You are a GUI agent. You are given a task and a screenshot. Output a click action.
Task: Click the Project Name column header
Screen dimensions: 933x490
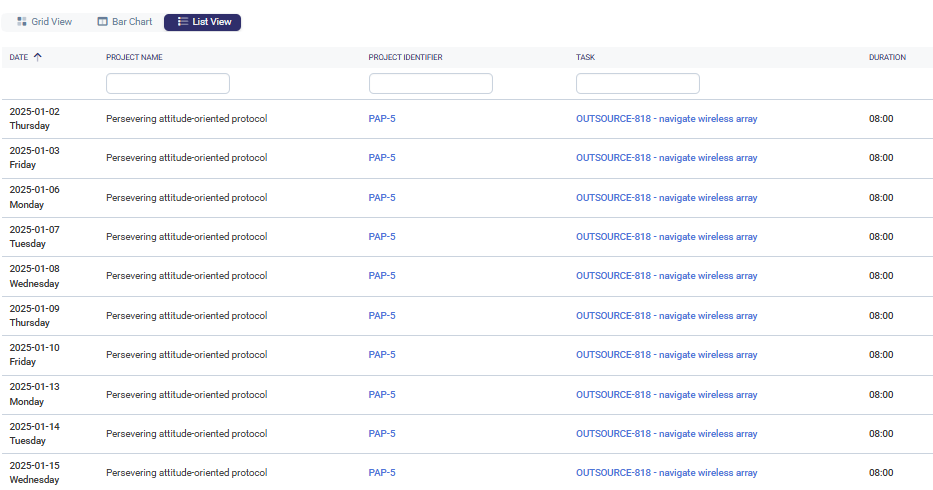tap(134, 57)
